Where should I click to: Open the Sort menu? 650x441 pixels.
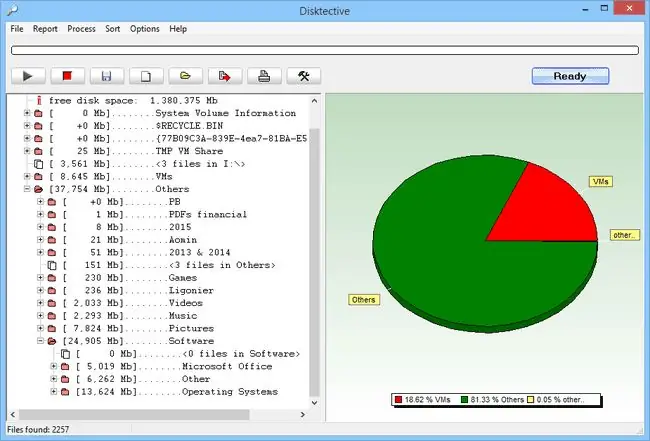pyautogui.click(x=112, y=29)
